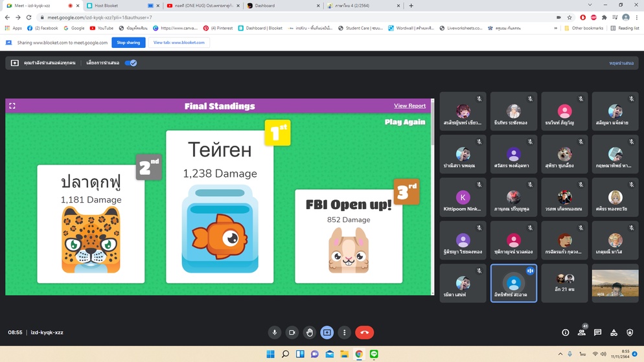Show everyone participants panel

pyautogui.click(x=582, y=332)
